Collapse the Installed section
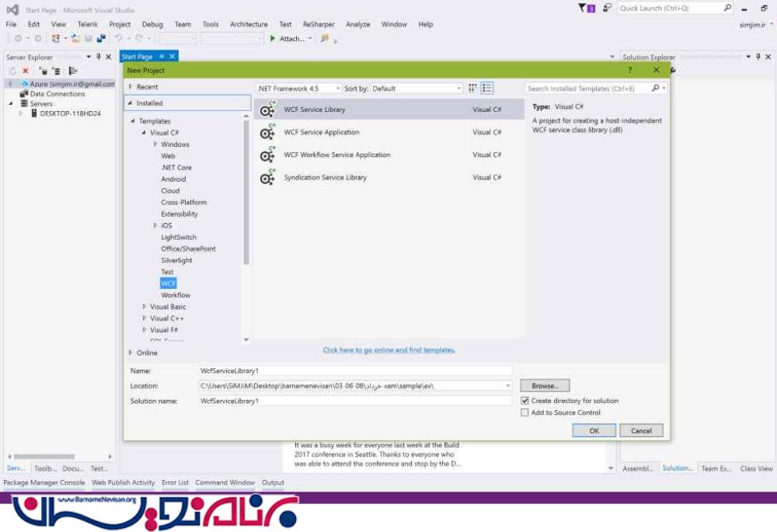This screenshot has width=777, height=532. click(x=131, y=103)
